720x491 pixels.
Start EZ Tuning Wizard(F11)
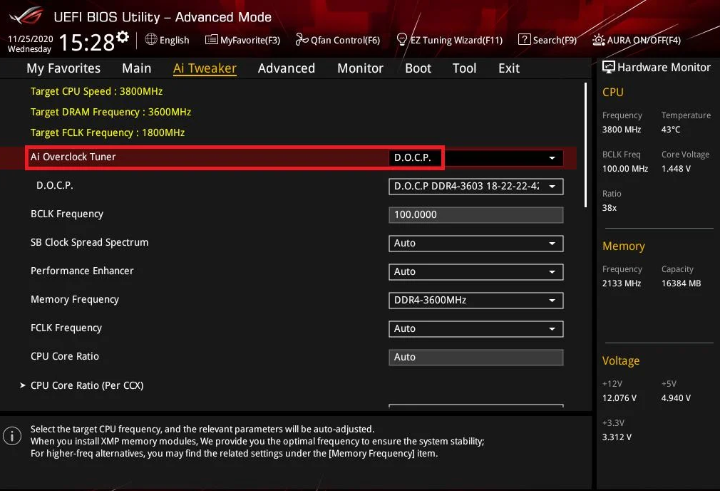[450, 40]
